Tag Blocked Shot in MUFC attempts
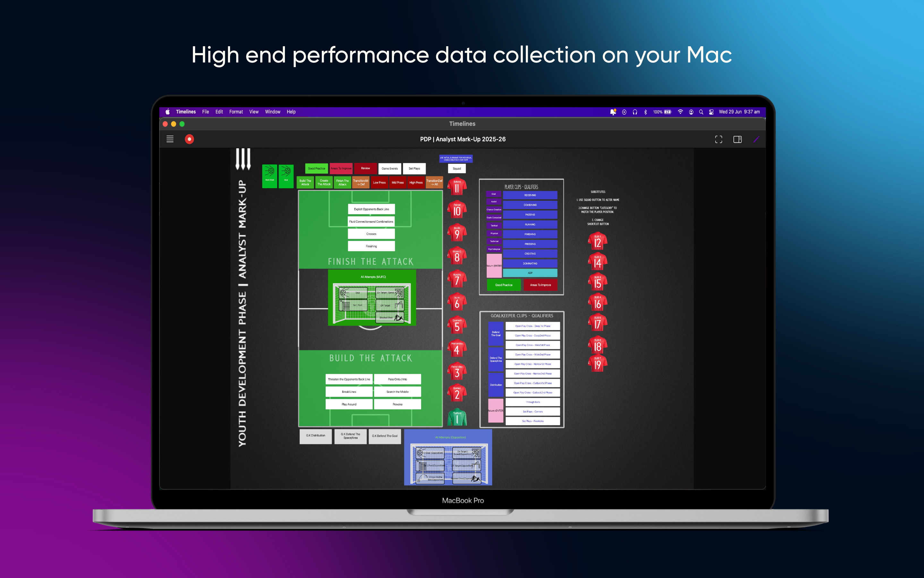 click(389, 317)
